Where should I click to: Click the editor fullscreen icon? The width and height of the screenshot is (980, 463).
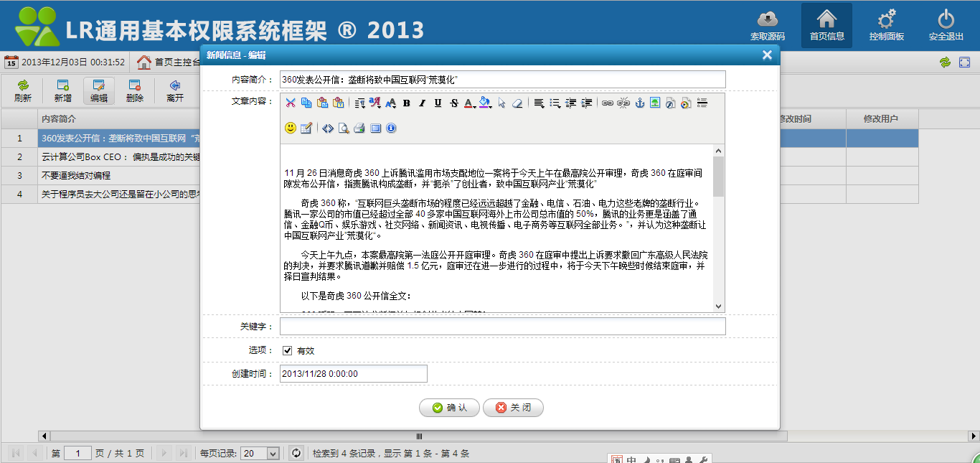pyautogui.click(x=375, y=128)
